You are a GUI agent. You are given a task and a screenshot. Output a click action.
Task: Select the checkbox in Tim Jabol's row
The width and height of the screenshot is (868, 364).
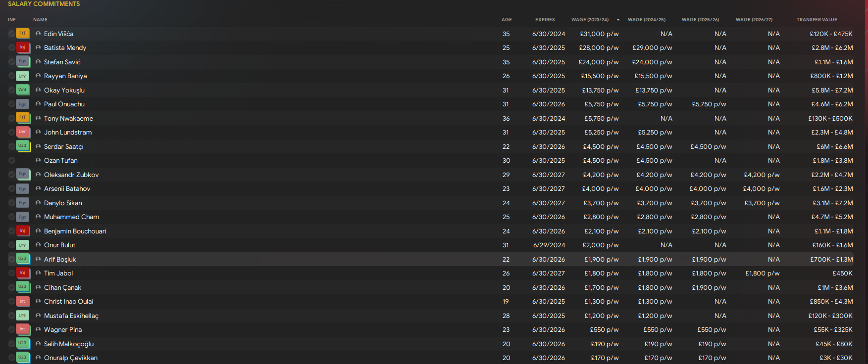[11, 273]
